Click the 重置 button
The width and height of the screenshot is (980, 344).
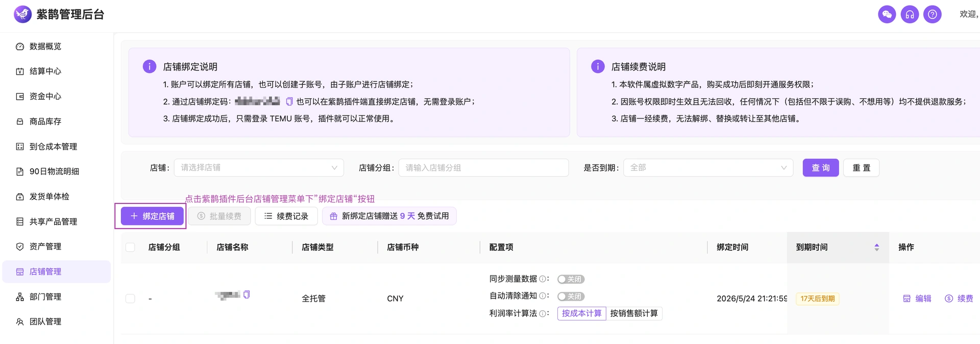[x=862, y=168]
